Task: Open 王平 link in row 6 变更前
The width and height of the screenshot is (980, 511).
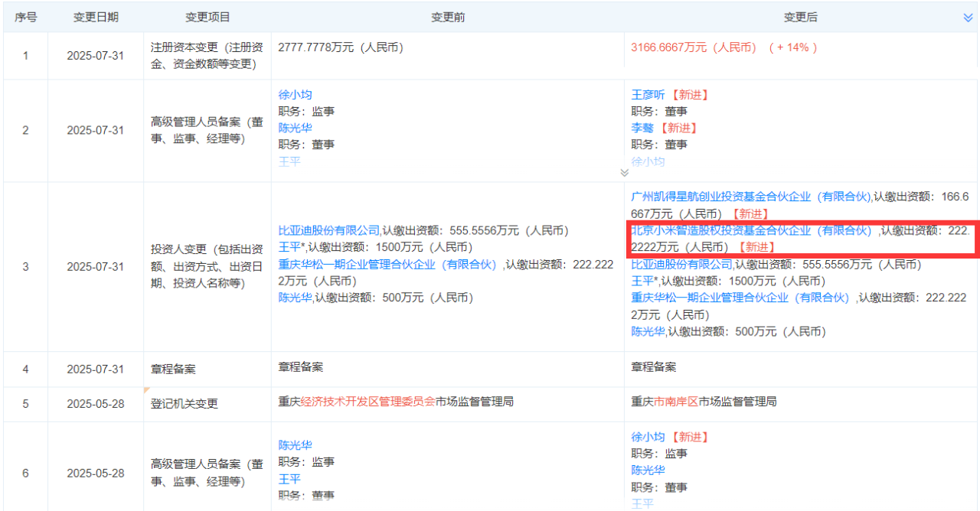Action: (x=289, y=479)
